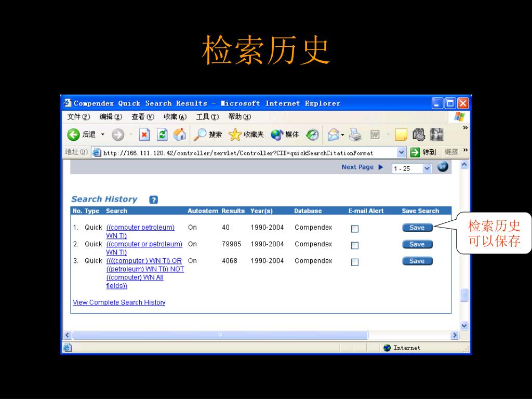Click the Edit with Word icon
The width and height of the screenshot is (532, 399).
pos(375,135)
